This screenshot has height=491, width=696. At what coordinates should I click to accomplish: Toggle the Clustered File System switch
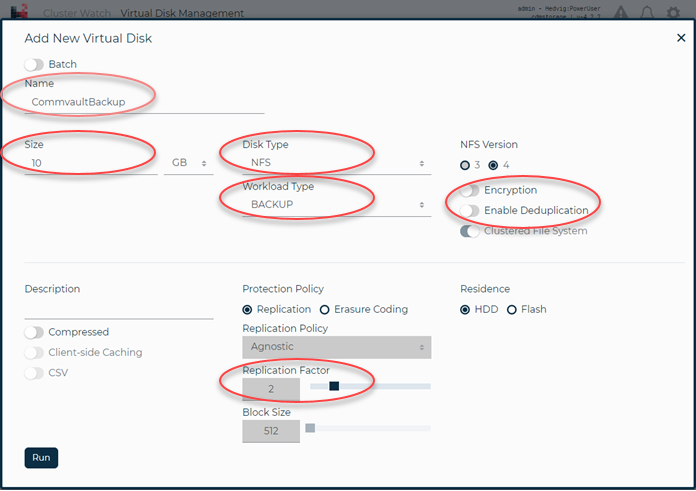[469, 231]
